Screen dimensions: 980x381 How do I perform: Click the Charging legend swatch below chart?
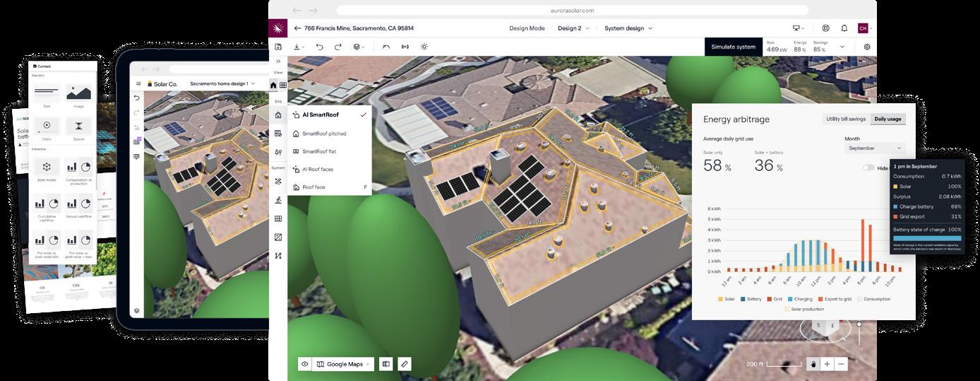click(790, 299)
